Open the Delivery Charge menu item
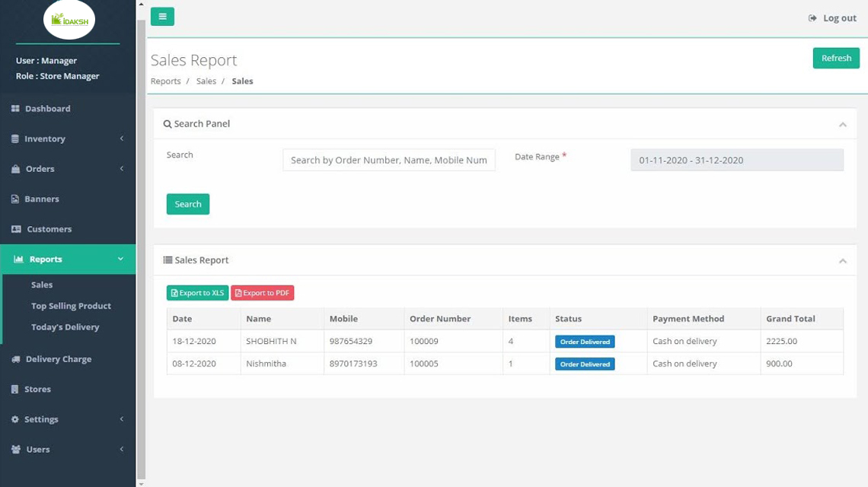868x487 pixels. pos(59,359)
